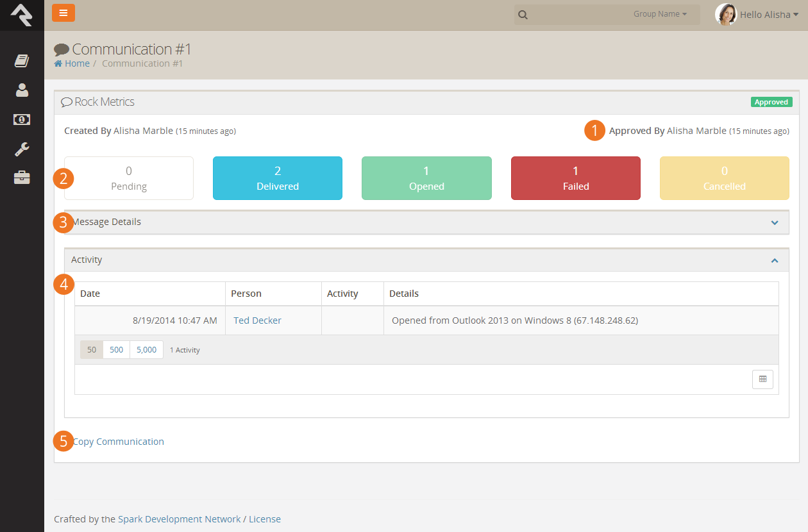Open Ted Decker's person link
The width and height of the screenshot is (808, 532).
pyautogui.click(x=257, y=320)
